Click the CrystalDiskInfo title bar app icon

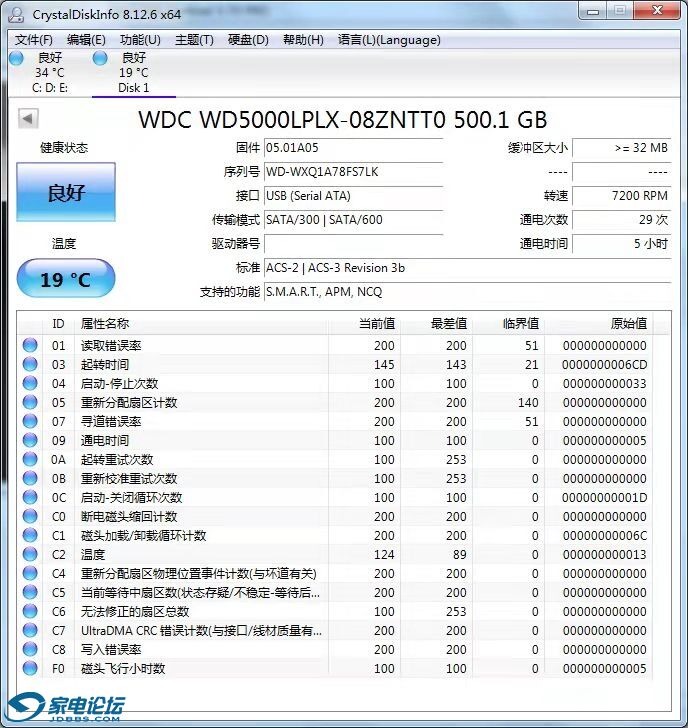pos(17,14)
